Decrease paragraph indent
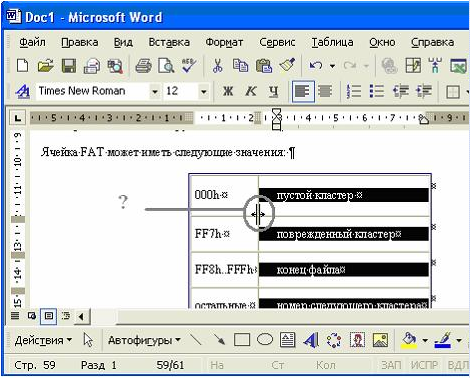This screenshot has height=378, width=470. pos(400,91)
